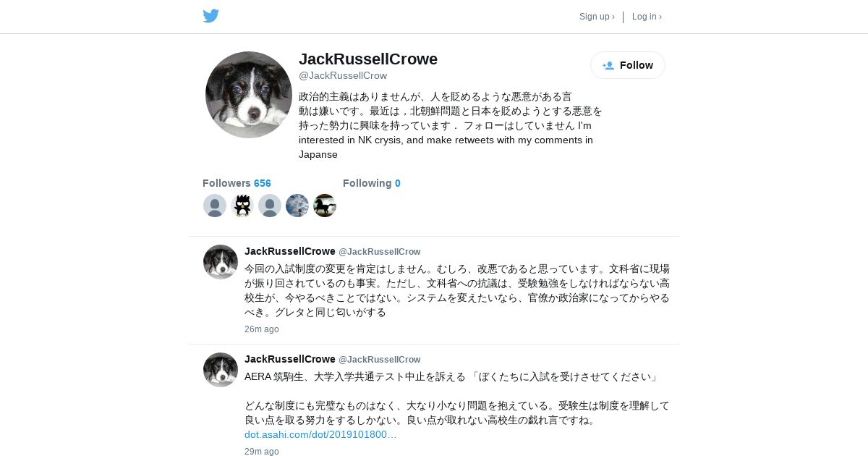Open the Sign up link
This screenshot has width=868, height=456.
pos(597,17)
